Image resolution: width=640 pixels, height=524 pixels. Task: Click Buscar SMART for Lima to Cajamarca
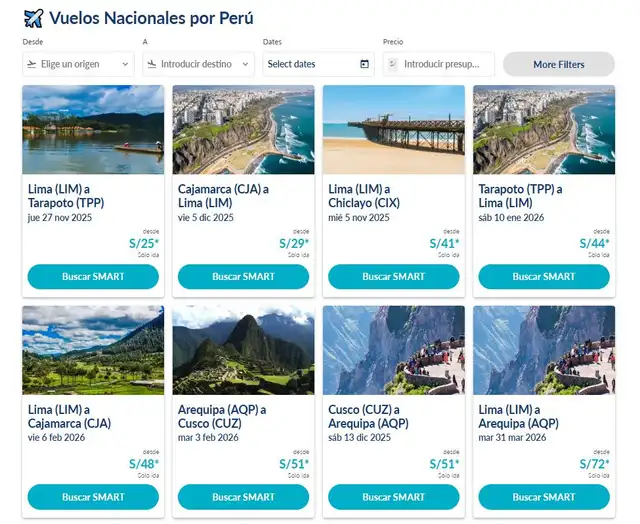coord(93,497)
